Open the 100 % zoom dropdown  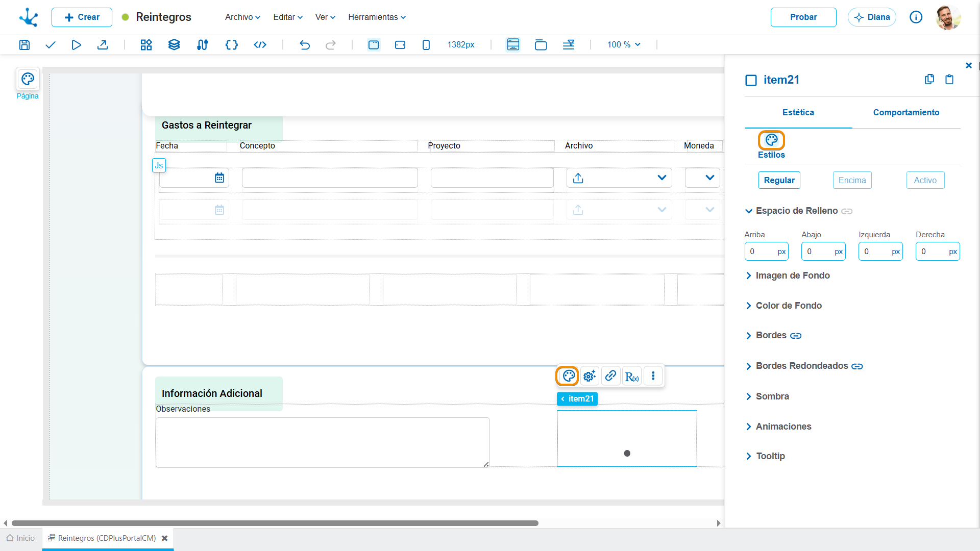pos(624,45)
